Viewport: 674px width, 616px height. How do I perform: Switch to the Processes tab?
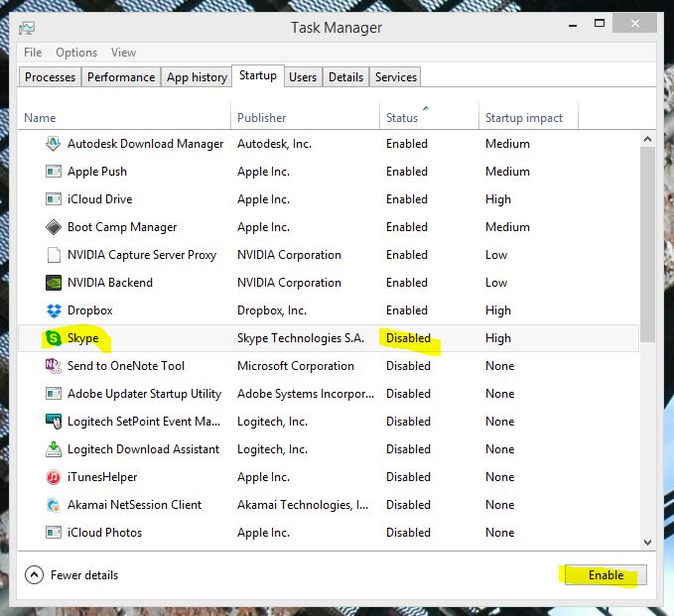coord(50,77)
